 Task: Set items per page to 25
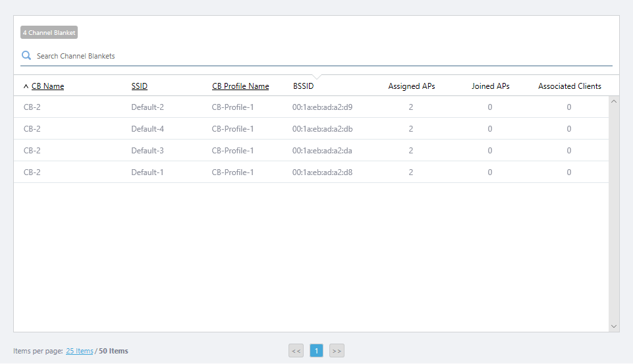click(x=79, y=351)
